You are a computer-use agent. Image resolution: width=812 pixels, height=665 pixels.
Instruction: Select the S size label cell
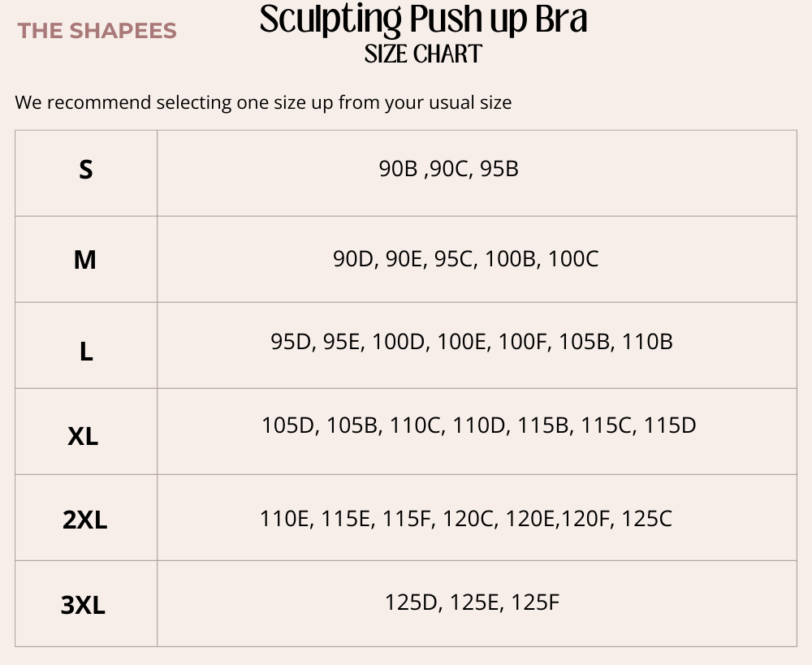[x=86, y=173]
